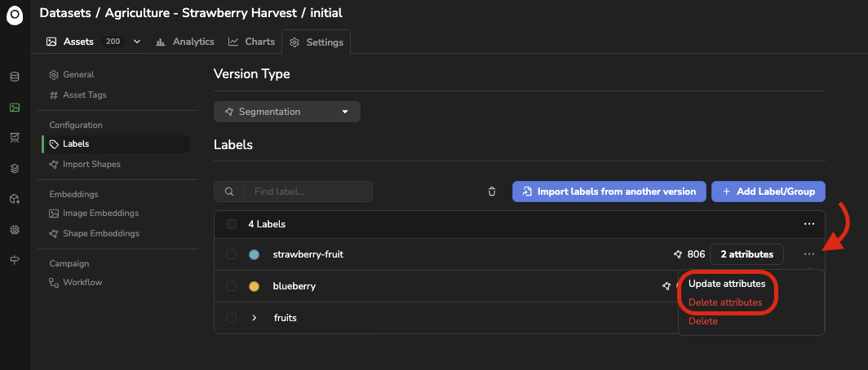
Task: Click the app logo at top left
Action: point(15,16)
